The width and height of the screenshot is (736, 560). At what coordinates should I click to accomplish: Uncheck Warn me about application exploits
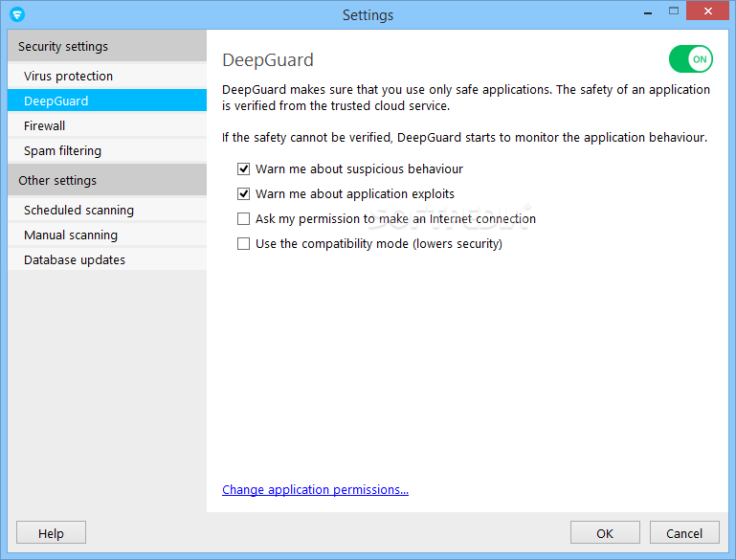click(243, 194)
